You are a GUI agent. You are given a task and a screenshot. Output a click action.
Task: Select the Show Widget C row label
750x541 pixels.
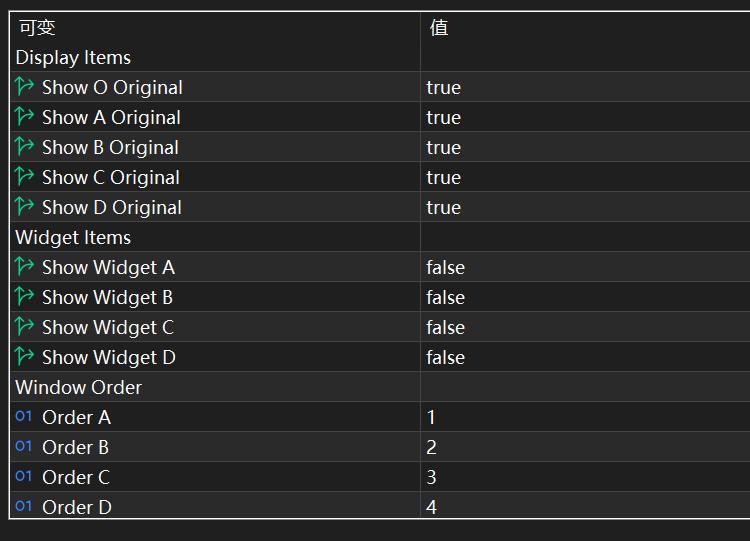tap(108, 327)
